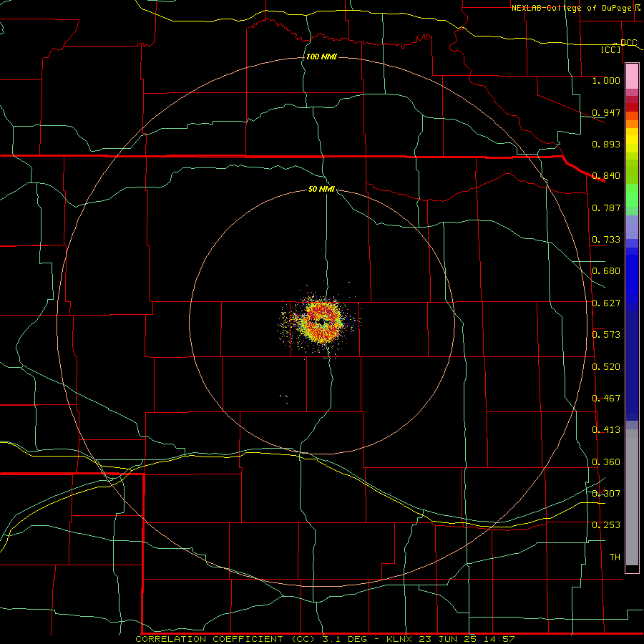
Task: Click the radar echo cluster at center
Action: pyautogui.click(x=321, y=323)
